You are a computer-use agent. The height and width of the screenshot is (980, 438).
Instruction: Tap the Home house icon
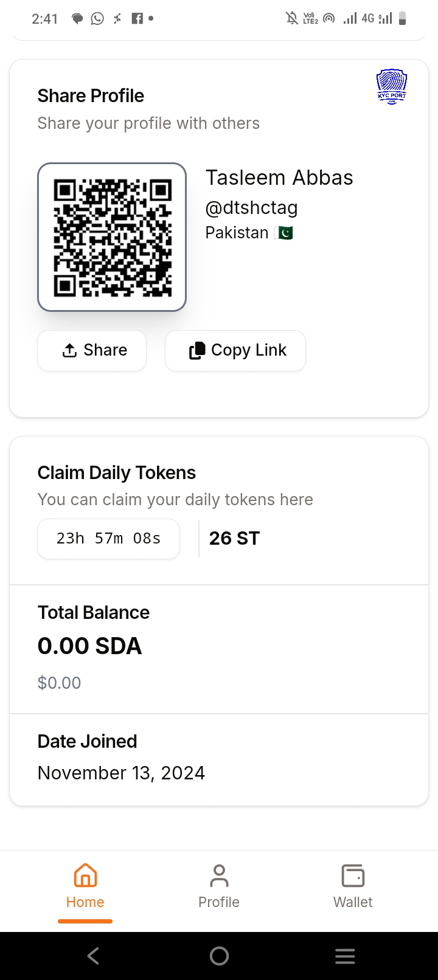(x=85, y=876)
